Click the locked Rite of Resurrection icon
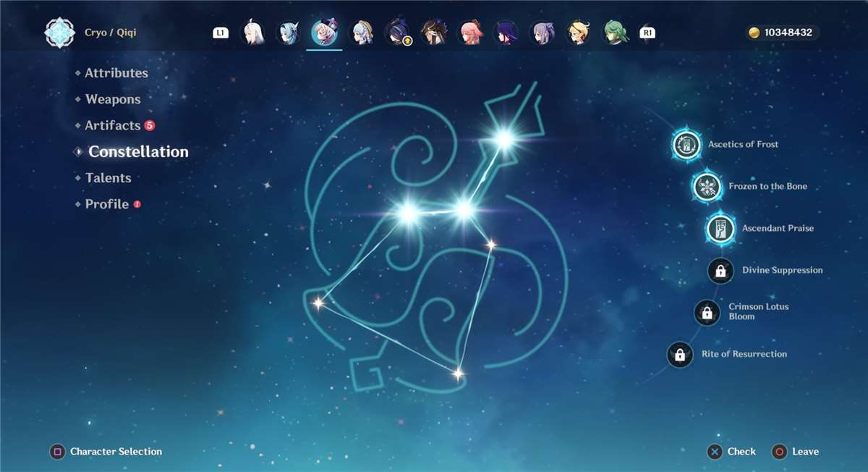This screenshot has height=472, width=868. [679, 355]
